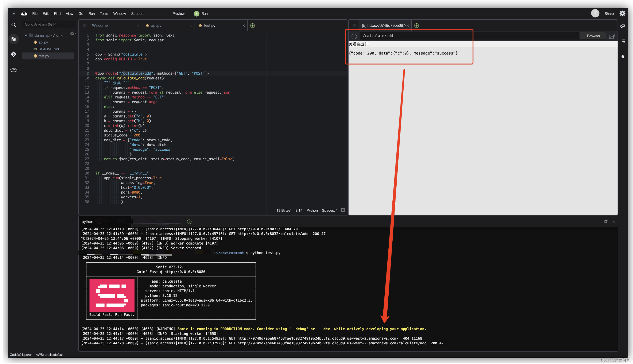The height and width of the screenshot is (364, 633).
Task: Switch to the Welcome tab
Action: coord(100,26)
